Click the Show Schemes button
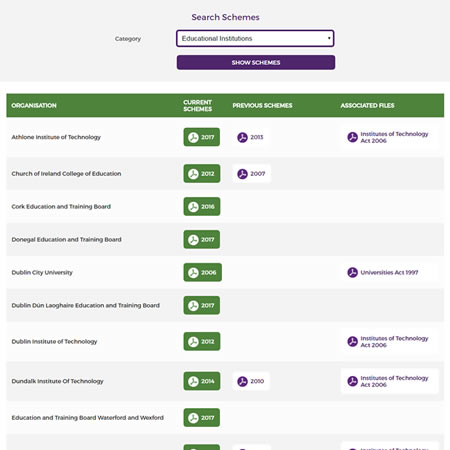 256,62
